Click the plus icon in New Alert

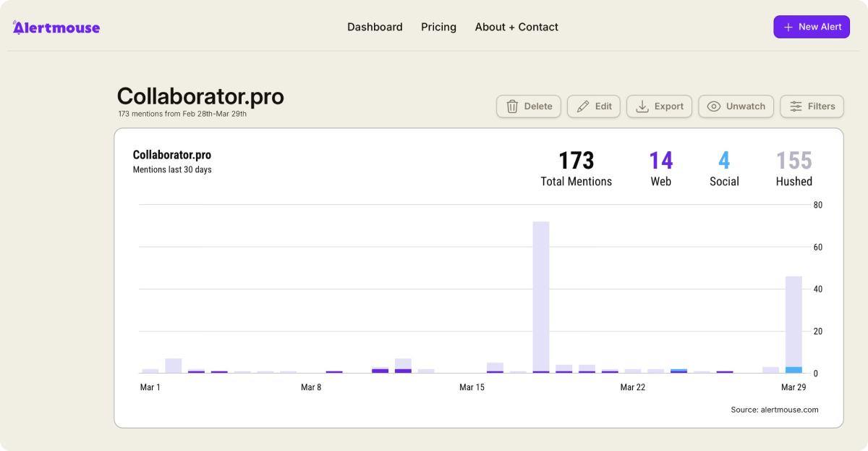(x=788, y=27)
